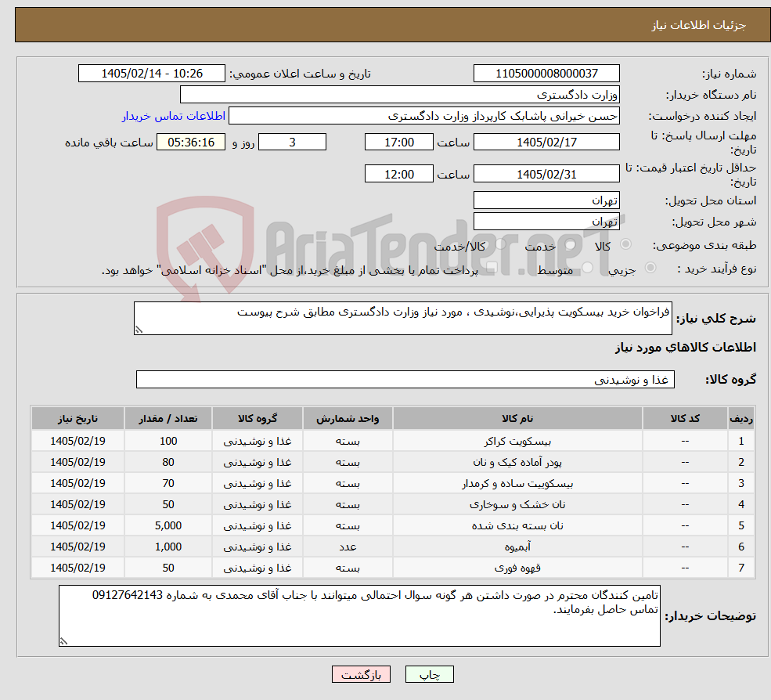Click the delivery city field تهران

coord(546,222)
